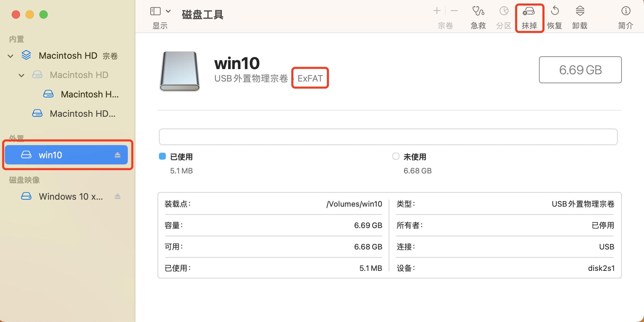
Task: Click the /Volumes/win10 mount point value
Action: pyautogui.click(x=354, y=204)
